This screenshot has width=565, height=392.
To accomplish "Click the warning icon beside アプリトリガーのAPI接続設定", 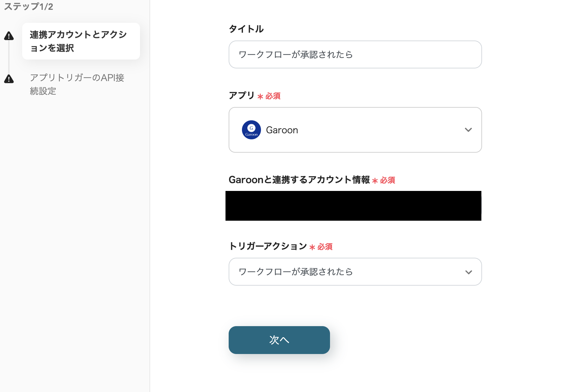I will (x=9, y=79).
